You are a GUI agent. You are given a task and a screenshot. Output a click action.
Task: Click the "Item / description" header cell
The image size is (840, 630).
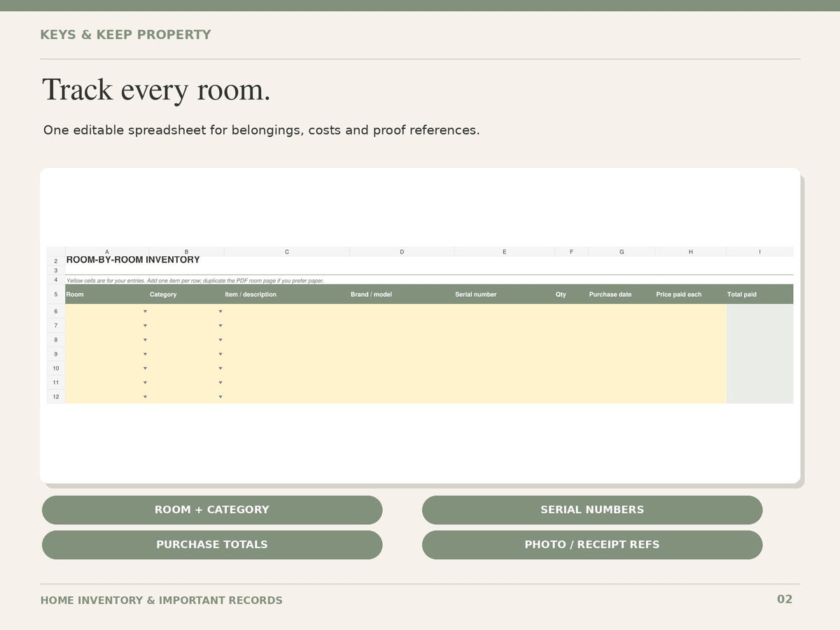pos(287,294)
